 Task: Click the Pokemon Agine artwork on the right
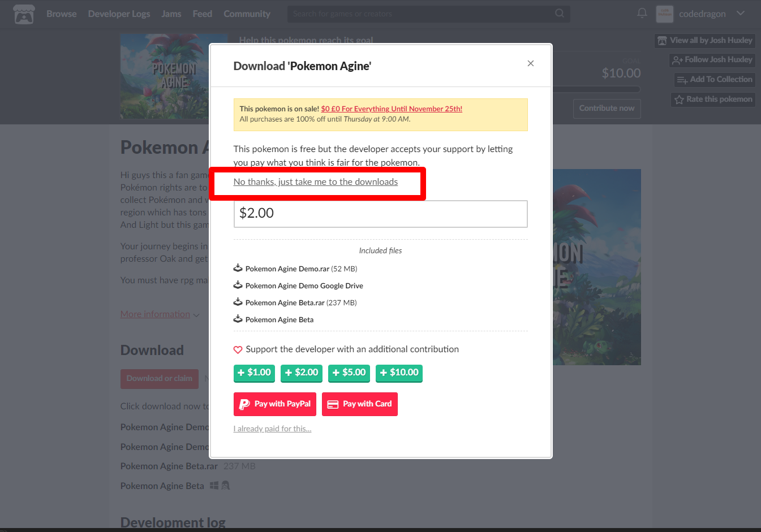pos(596,267)
